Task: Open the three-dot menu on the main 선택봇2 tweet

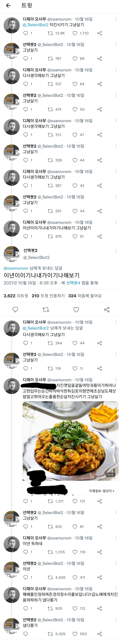Action: (116, 251)
